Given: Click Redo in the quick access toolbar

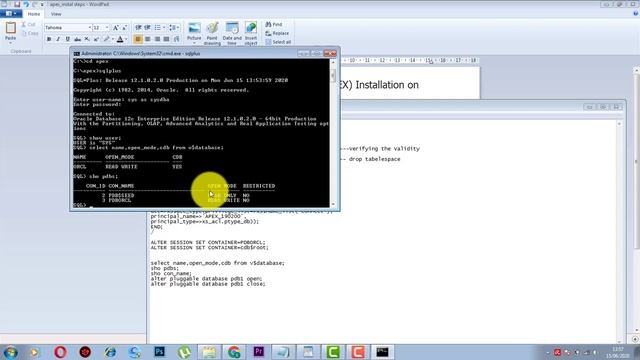Looking at the screenshot, I should 34,4.
